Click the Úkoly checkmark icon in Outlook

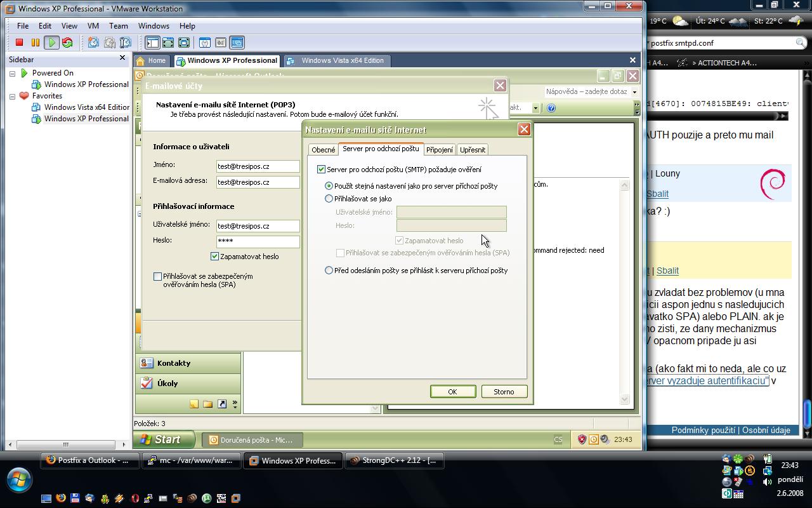(147, 383)
